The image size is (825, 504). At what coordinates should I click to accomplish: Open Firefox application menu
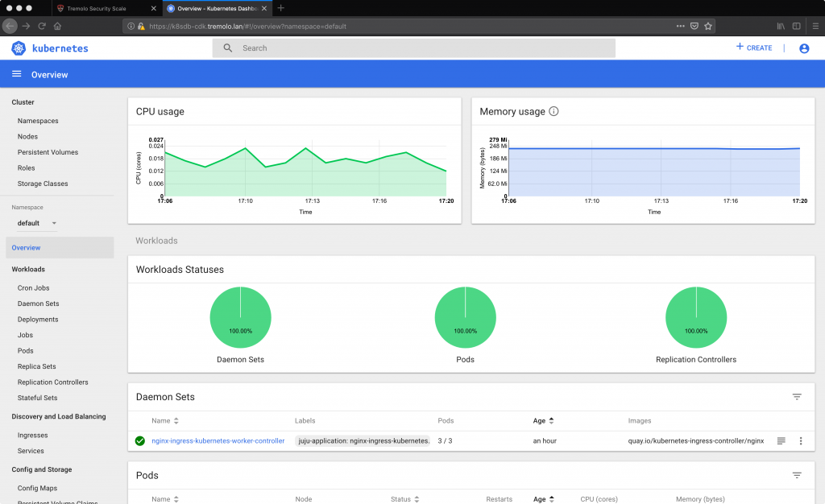click(x=815, y=26)
